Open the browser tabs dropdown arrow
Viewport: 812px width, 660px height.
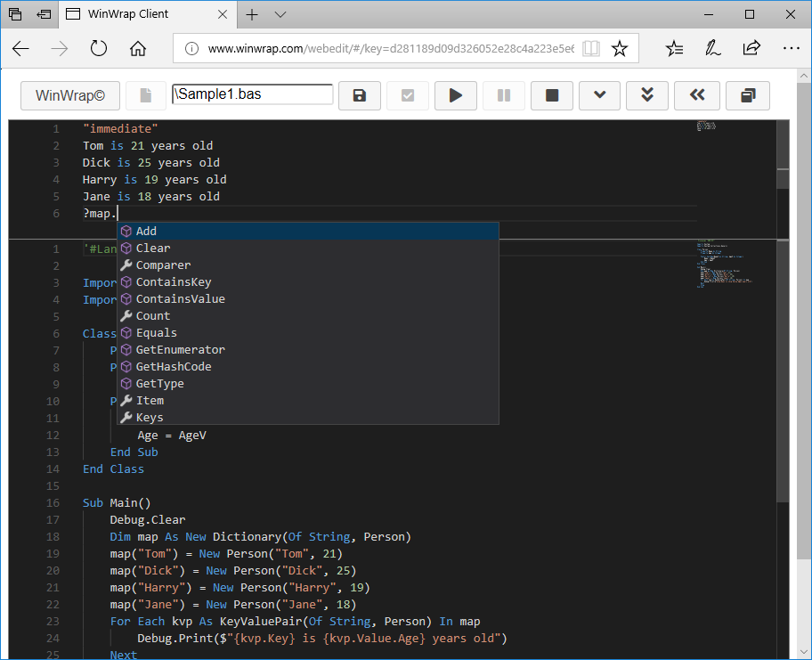[x=280, y=14]
